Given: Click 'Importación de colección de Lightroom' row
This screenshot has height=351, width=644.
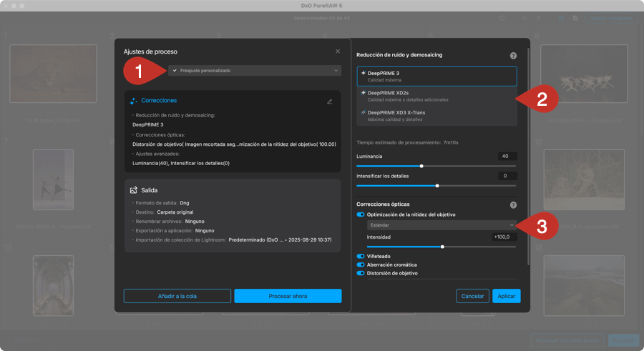Looking at the screenshot, I should click(233, 239).
